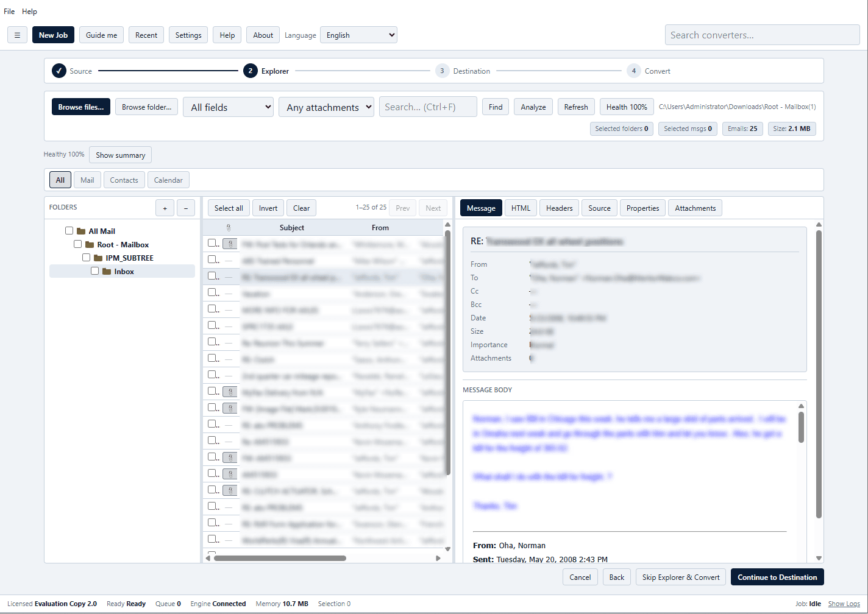868x614 pixels.
Task: Click the plus icon in the Folders header
Action: click(165, 208)
